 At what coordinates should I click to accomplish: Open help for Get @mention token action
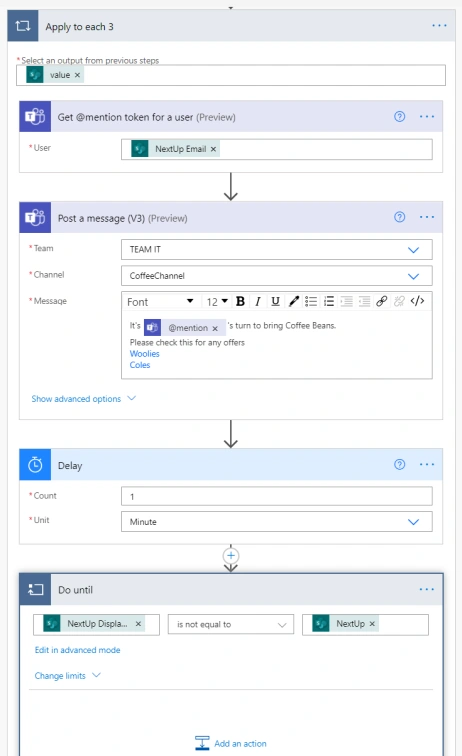399,117
